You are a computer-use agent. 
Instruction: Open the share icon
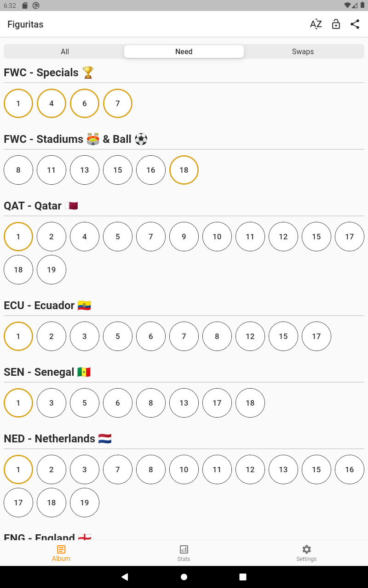[x=355, y=24]
